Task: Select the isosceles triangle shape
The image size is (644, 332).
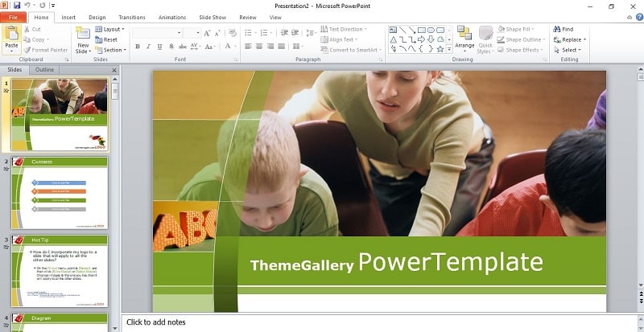Action: pyautogui.click(x=393, y=39)
